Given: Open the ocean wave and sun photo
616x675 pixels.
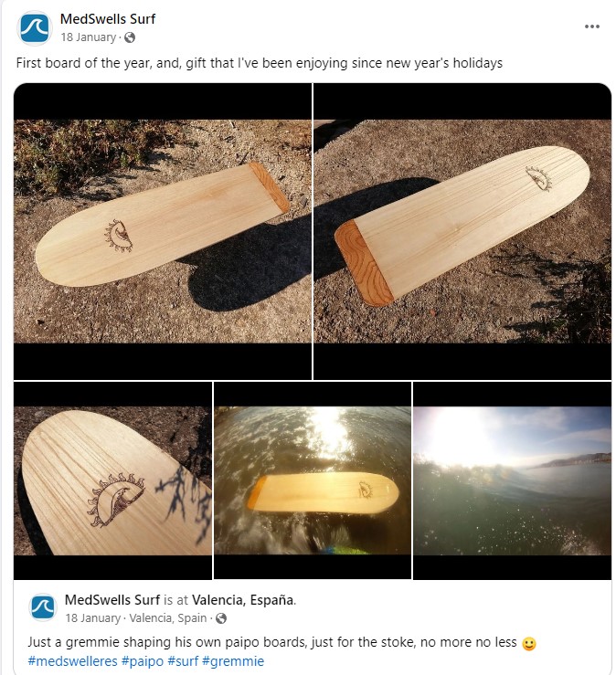Looking at the screenshot, I should [x=512, y=480].
